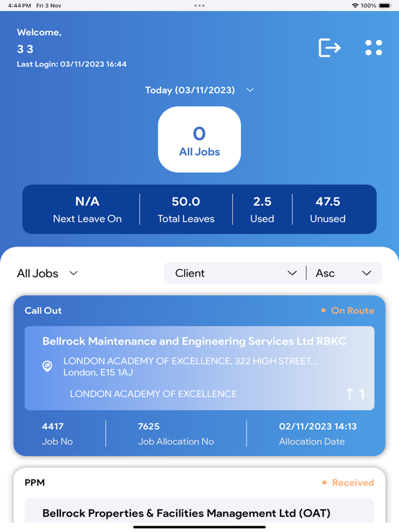Viewport: 399px width, 532px height.
Task: Select Bellrock Properties & Facilities Management Ltd (OAT)
Action: (186, 513)
